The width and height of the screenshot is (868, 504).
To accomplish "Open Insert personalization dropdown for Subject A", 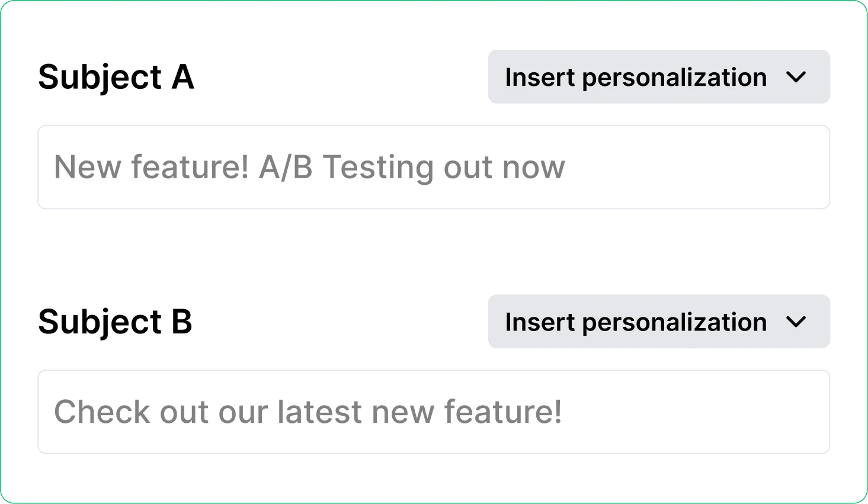I will point(658,77).
